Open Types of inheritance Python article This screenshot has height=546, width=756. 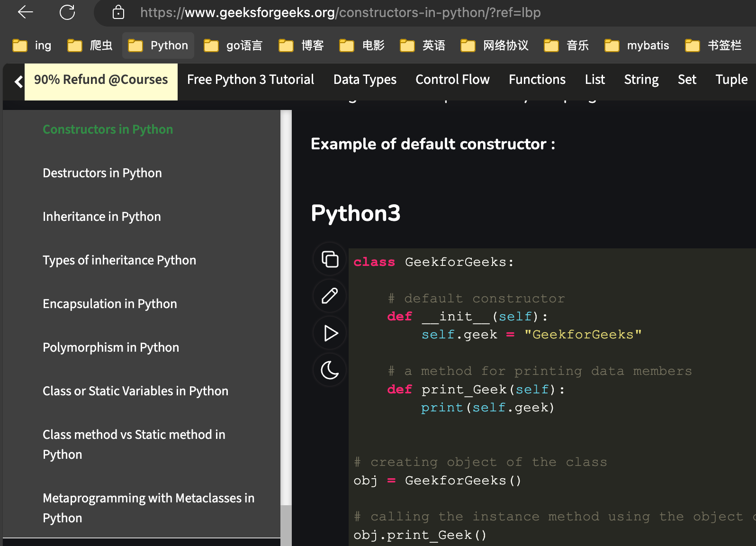(x=119, y=260)
